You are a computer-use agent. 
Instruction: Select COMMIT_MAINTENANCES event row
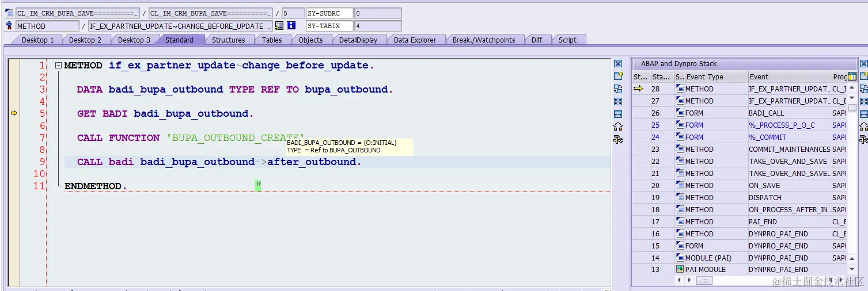pos(789,150)
